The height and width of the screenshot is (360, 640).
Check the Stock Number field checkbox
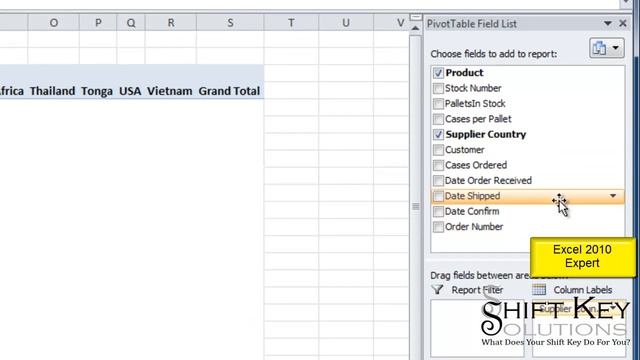(x=438, y=88)
